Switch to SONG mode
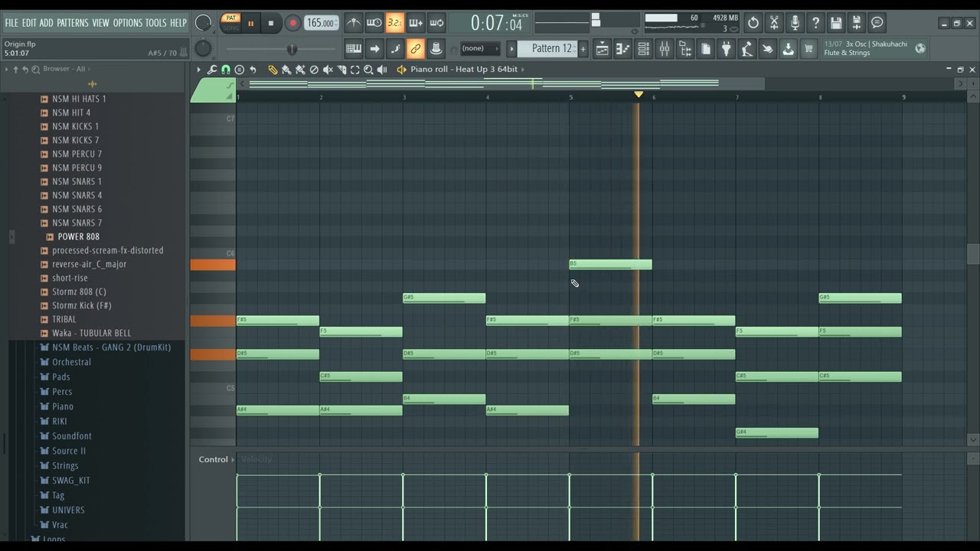 (230, 28)
